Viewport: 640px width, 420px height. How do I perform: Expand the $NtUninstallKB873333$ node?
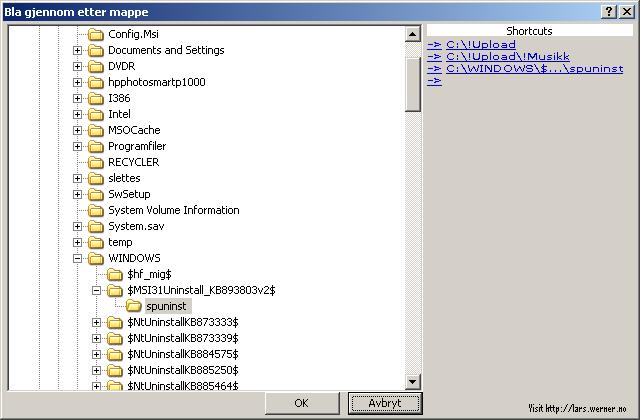[96, 322]
